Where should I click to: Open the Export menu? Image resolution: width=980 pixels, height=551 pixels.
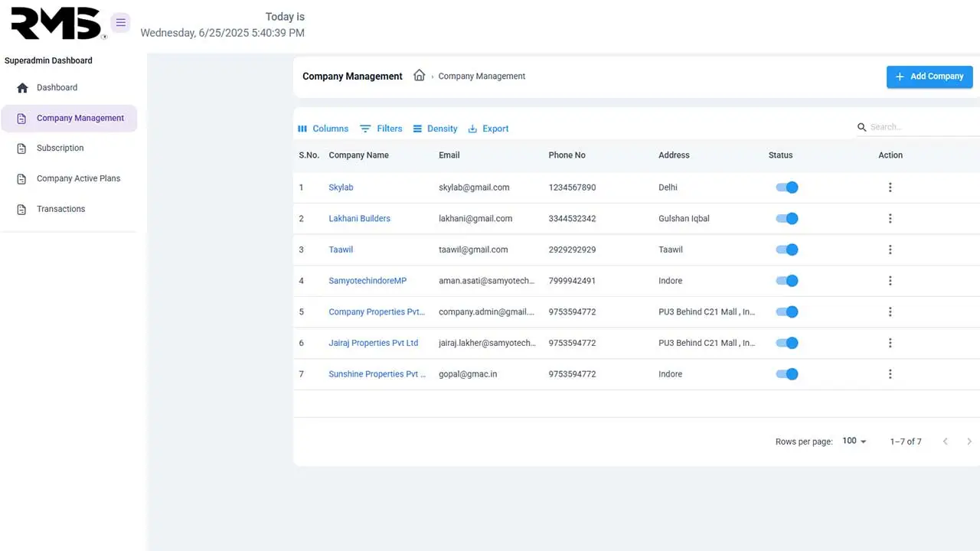click(488, 129)
